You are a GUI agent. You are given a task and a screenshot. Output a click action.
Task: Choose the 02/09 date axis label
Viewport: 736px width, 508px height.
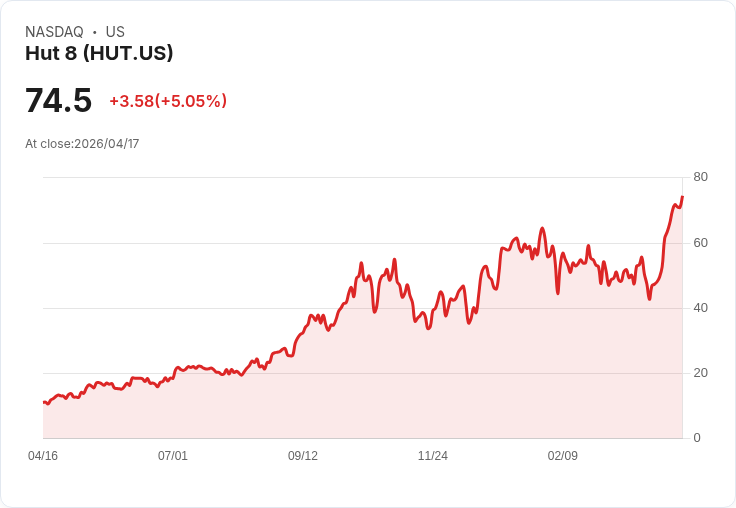pyautogui.click(x=563, y=456)
